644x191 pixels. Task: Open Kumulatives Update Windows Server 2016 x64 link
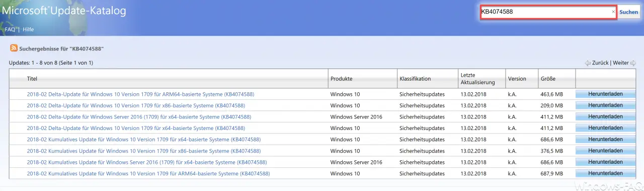click(x=147, y=162)
